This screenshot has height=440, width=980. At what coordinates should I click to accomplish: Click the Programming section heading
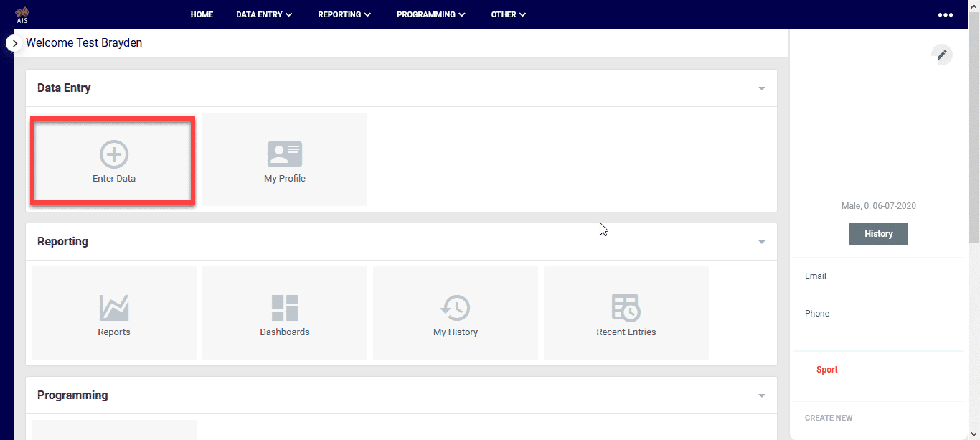pos(72,395)
